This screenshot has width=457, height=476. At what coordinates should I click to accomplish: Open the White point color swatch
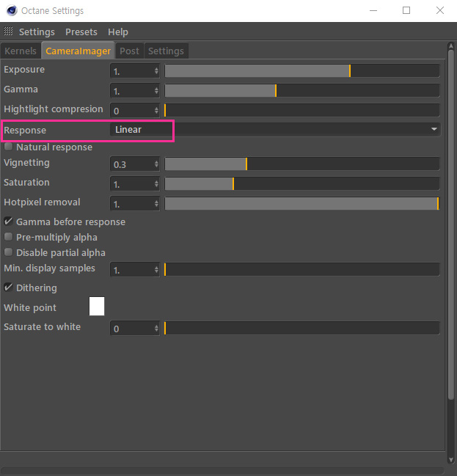pyautogui.click(x=97, y=307)
